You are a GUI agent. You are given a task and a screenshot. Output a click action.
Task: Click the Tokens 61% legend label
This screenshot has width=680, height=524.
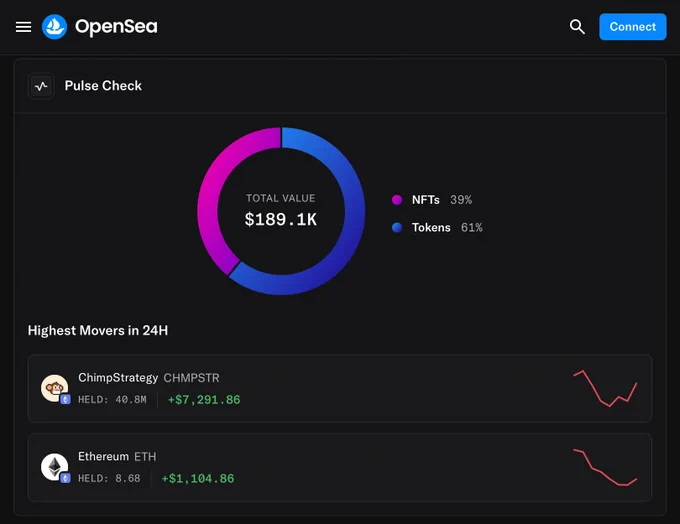click(x=446, y=228)
